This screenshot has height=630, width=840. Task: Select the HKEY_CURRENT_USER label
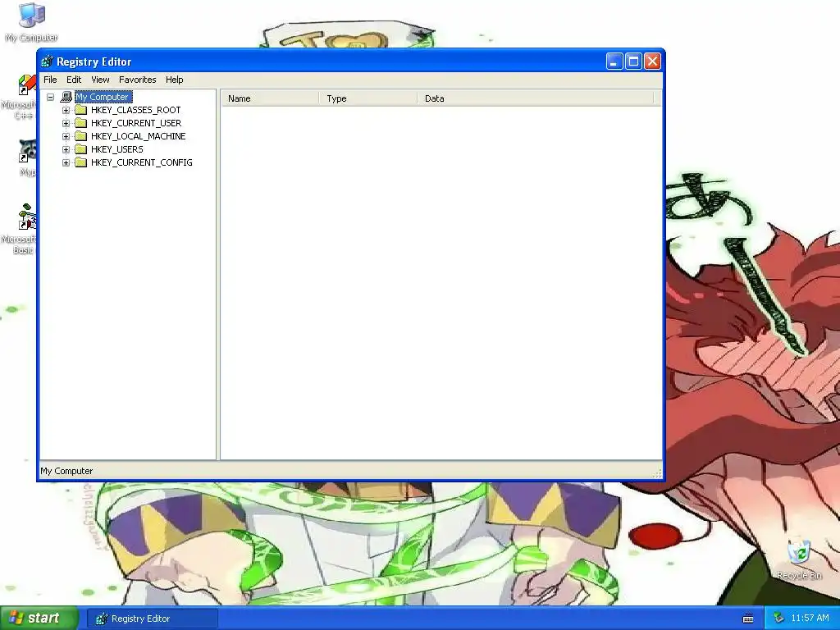click(x=136, y=123)
